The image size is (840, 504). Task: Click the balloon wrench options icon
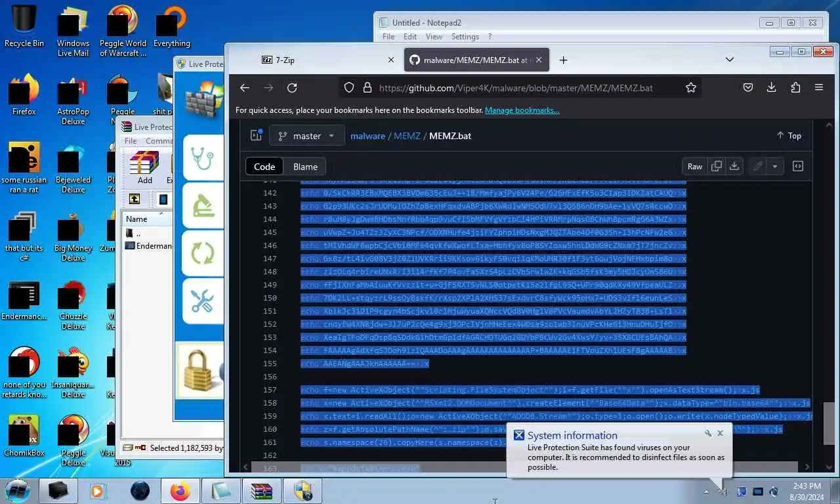point(708,433)
